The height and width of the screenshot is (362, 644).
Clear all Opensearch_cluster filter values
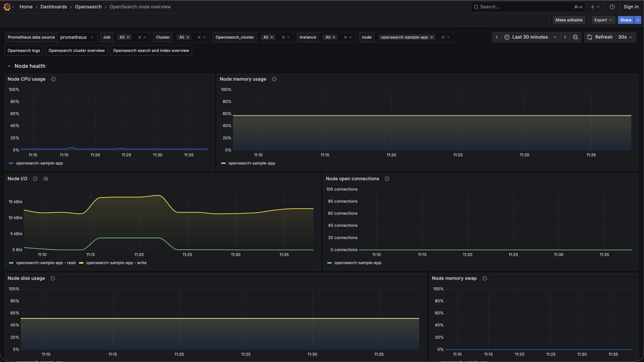283,37
